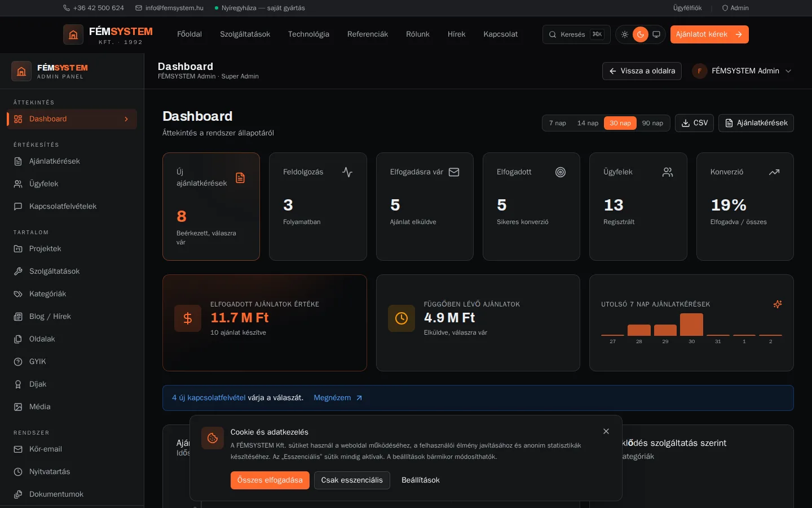Click the Csak esszenciális button
812x508 pixels.
pyautogui.click(x=352, y=480)
